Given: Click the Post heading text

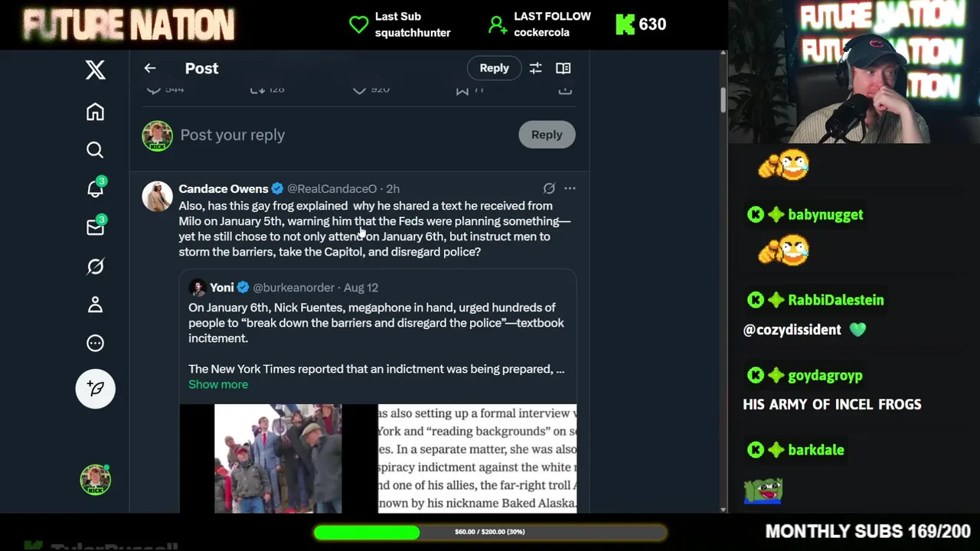Looking at the screenshot, I should pyautogui.click(x=201, y=68).
